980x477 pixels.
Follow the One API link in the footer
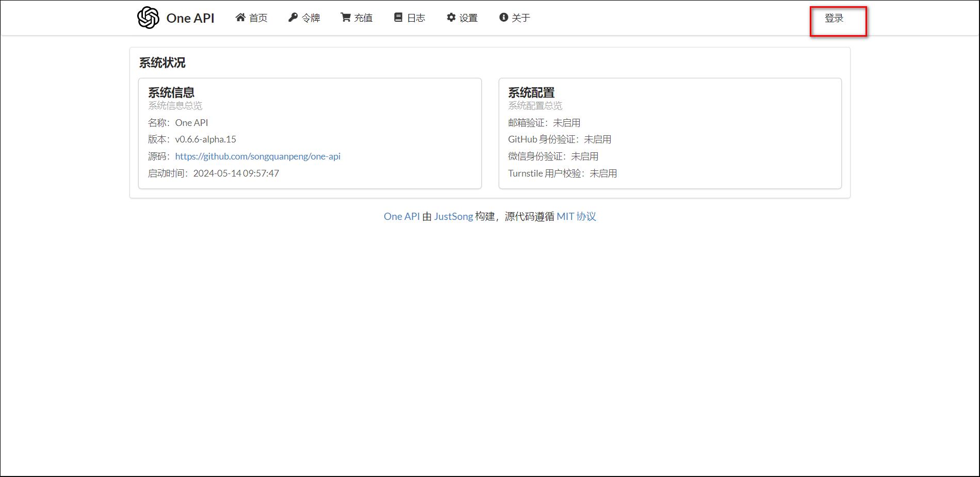401,216
